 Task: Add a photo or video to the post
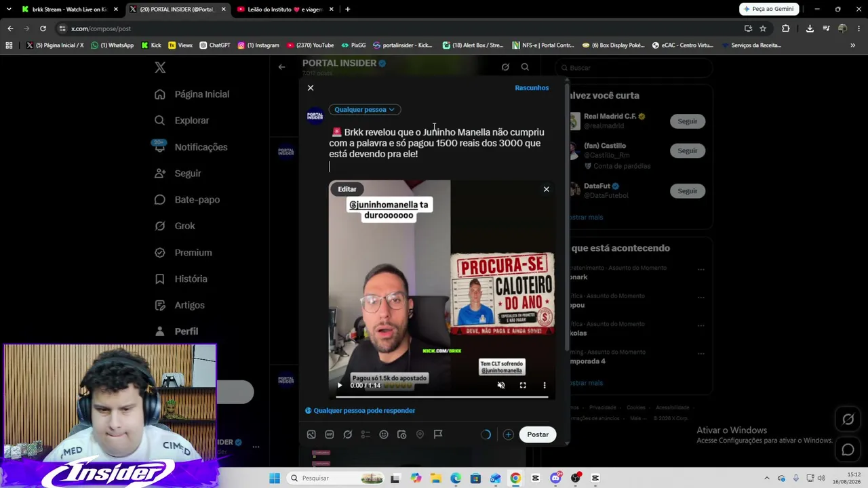(311, 434)
